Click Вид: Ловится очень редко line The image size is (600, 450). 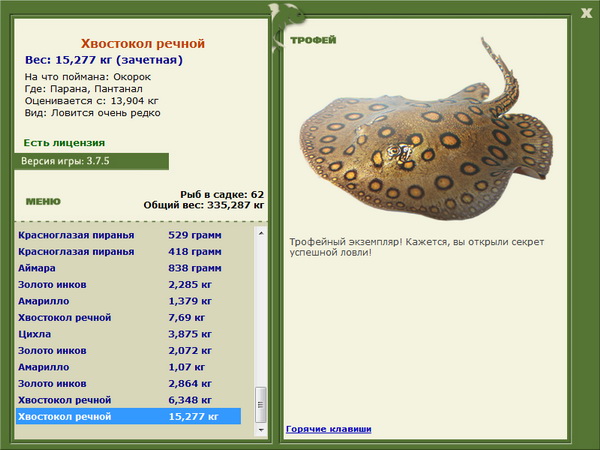[x=93, y=113]
